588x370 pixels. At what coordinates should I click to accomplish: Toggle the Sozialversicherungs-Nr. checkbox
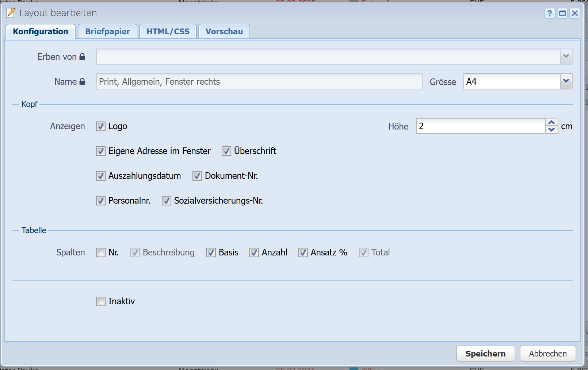point(167,201)
